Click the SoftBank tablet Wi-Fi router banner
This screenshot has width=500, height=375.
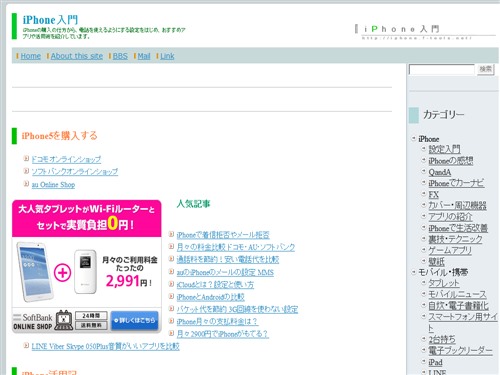87,266
